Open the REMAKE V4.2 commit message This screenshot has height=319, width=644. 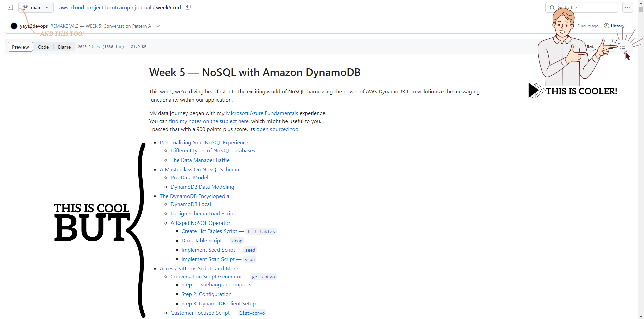(101, 26)
